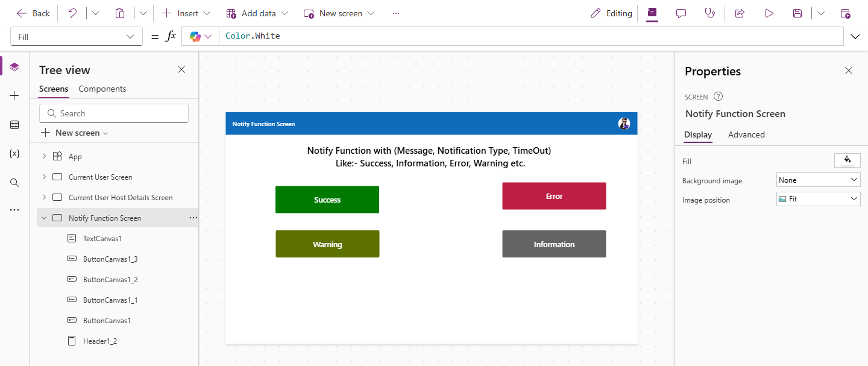The width and height of the screenshot is (868, 366).
Task: Select the Tree view layers icon
Action: [14, 67]
